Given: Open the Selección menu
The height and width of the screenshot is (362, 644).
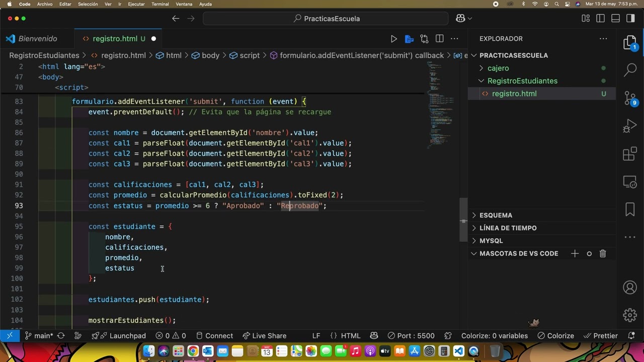Looking at the screenshot, I should point(88,4).
